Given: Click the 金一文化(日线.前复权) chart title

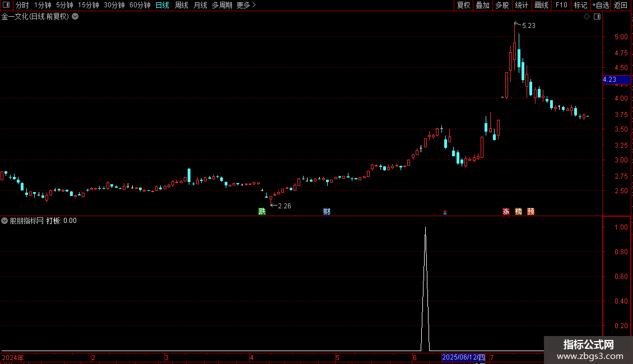Looking at the screenshot, I should pyautogui.click(x=35, y=17).
